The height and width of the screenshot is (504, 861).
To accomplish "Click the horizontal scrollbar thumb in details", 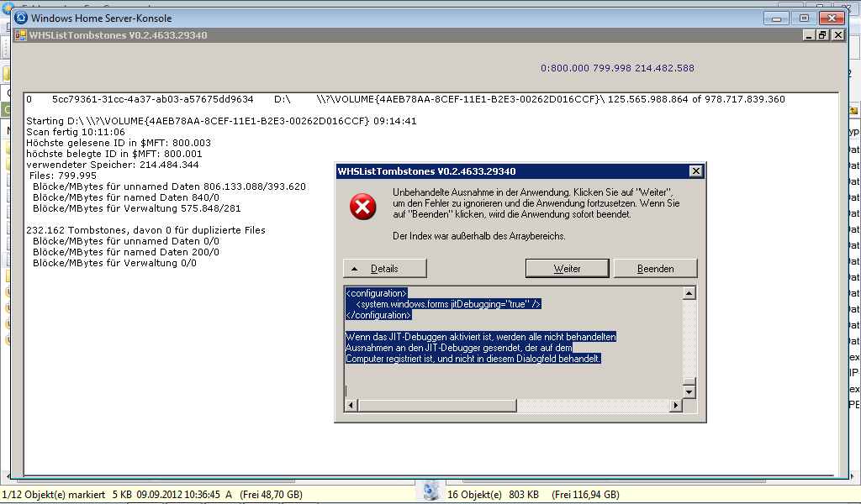I will pyautogui.click(x=436, y=406).
